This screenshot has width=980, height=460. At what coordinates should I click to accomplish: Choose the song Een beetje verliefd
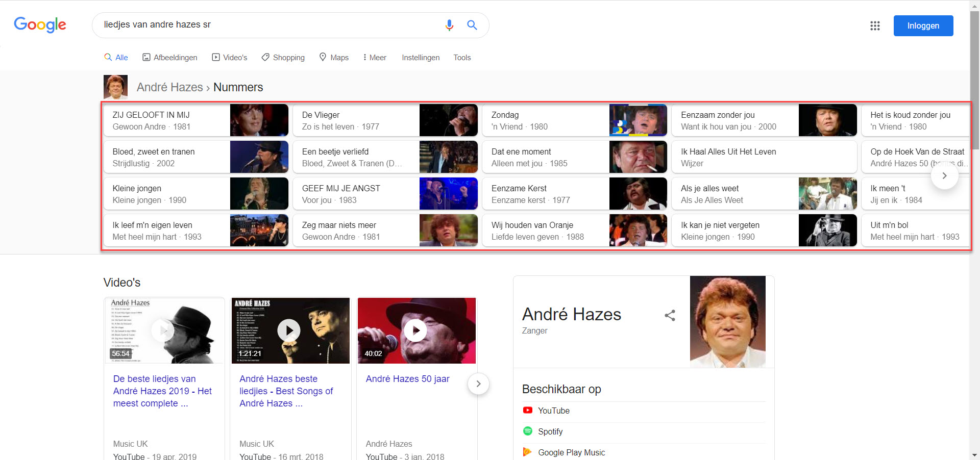pos(385,157)
